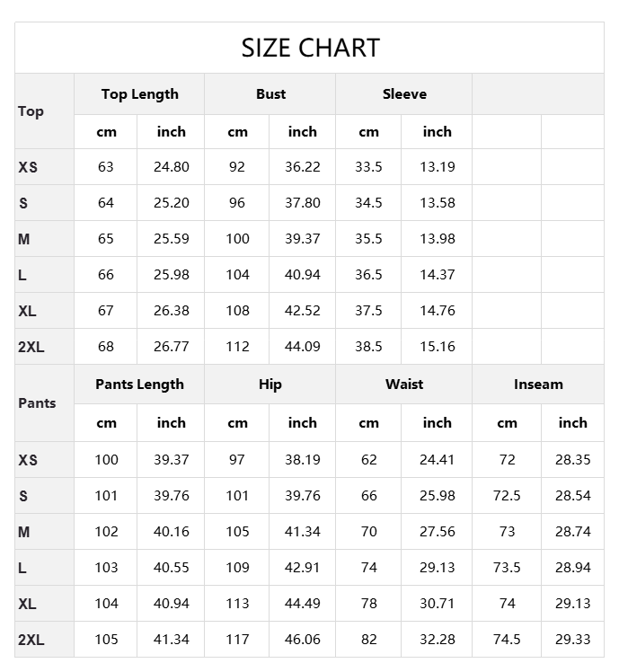Select the Sleeve column header
The width and height of the screenshot is (619, 672).
point(404,94)
